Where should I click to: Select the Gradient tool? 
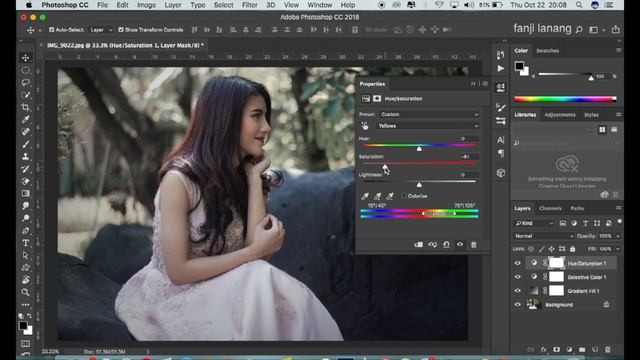[x=26, y=193]
